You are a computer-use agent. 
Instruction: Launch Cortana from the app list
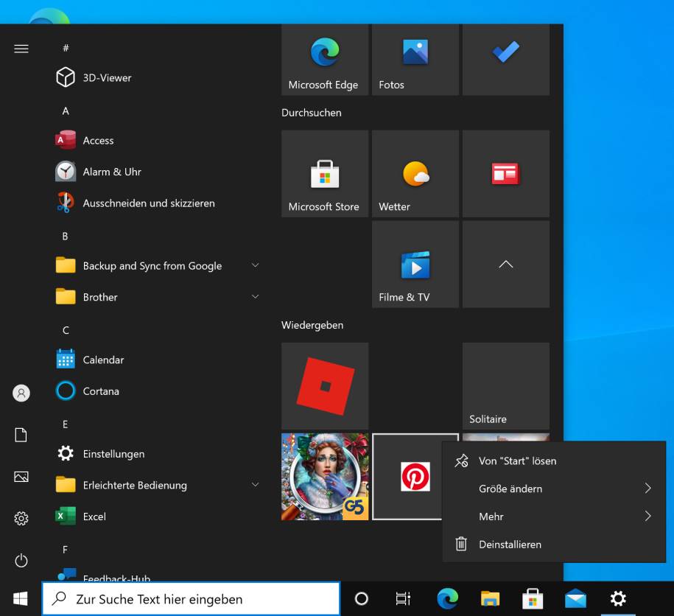157,391
